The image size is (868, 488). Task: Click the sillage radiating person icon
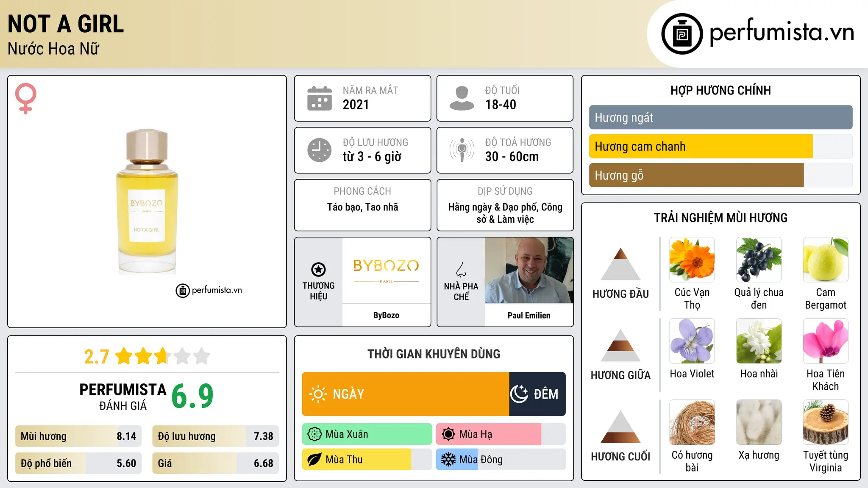pos(462,150)
